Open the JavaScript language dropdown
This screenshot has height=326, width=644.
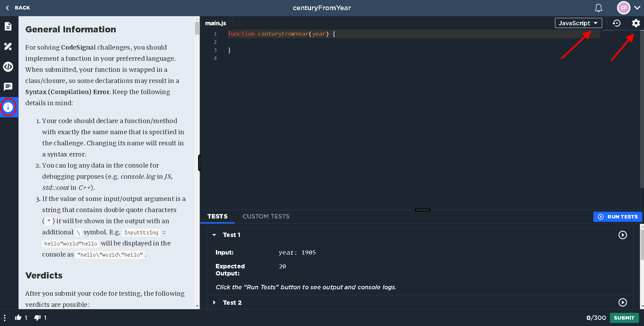(578, 23)
